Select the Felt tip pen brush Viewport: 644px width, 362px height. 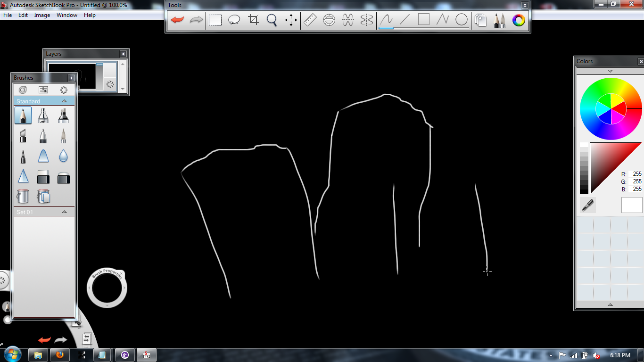[x=23, y=156]
